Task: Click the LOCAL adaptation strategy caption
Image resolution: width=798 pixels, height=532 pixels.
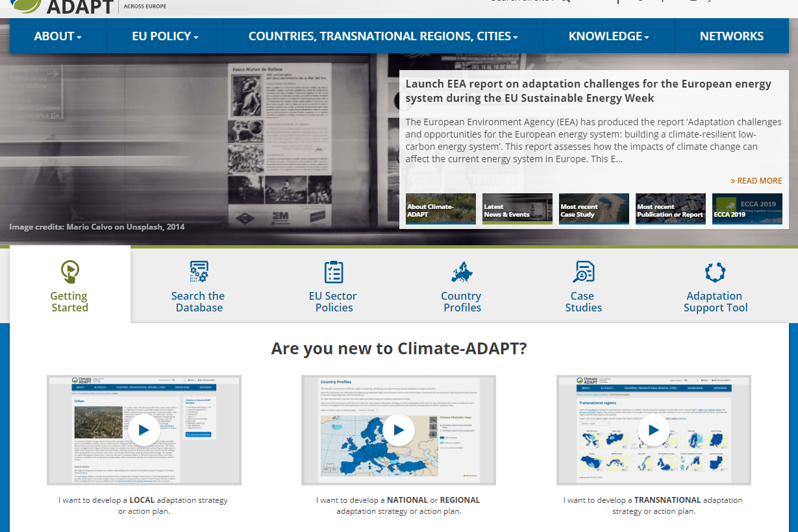Action: [143, 505]
